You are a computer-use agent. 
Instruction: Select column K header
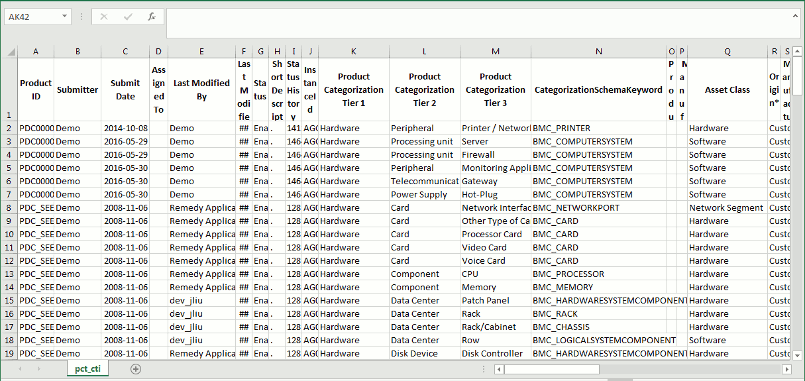pyautogui.click(x=354, y=51)
